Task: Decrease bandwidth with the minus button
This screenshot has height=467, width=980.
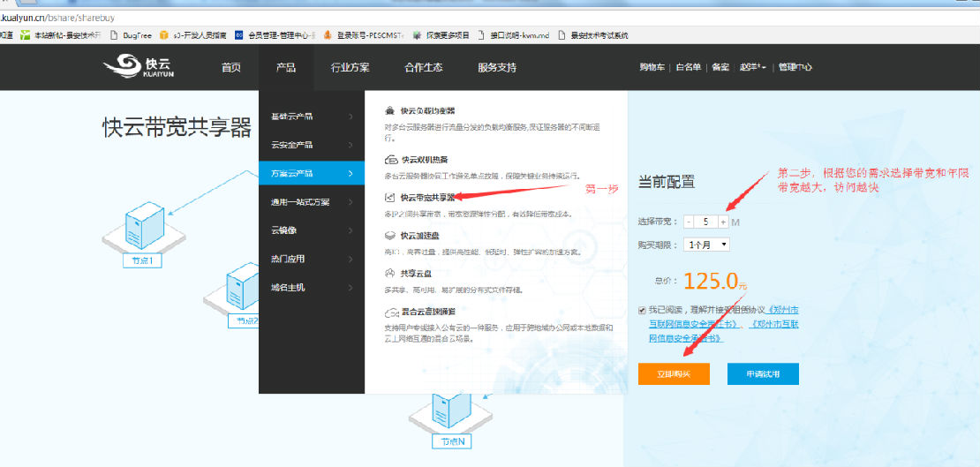Action: (690, 222)
